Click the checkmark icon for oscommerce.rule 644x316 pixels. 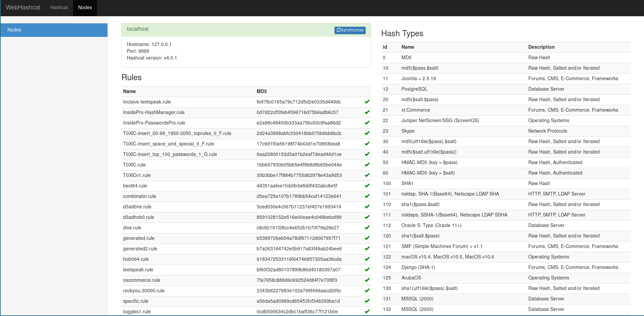367,280
